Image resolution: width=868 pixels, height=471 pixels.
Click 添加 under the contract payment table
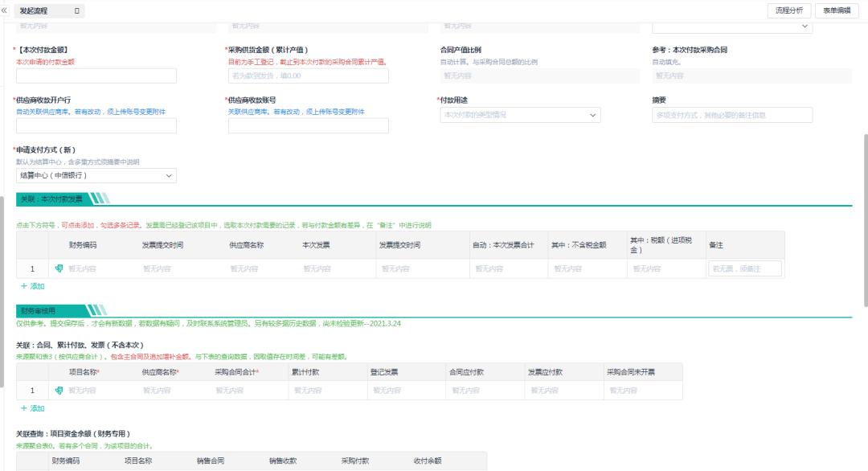[32, 408]
